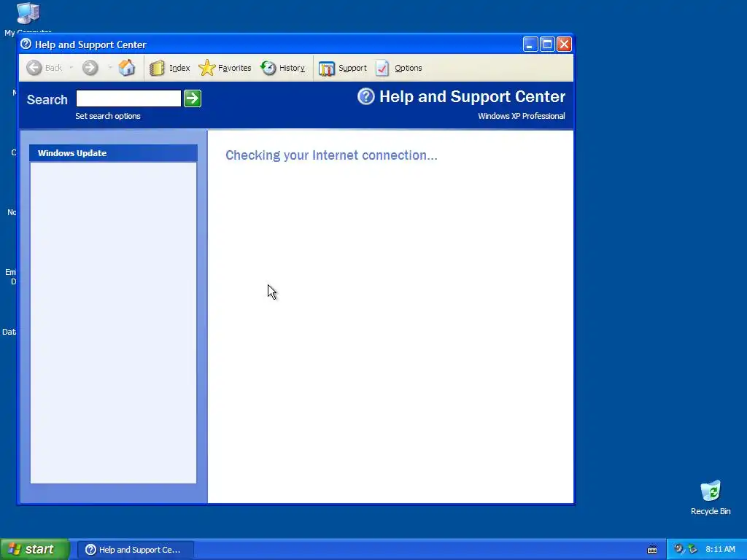Open the History clock icon
The image size is (747, 560).
tap(268, 68)
